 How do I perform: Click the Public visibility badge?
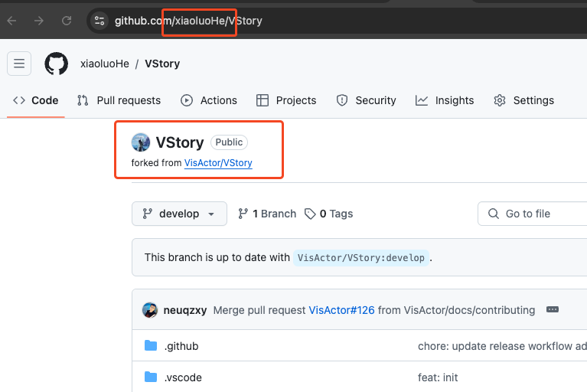tap(229, 142)
